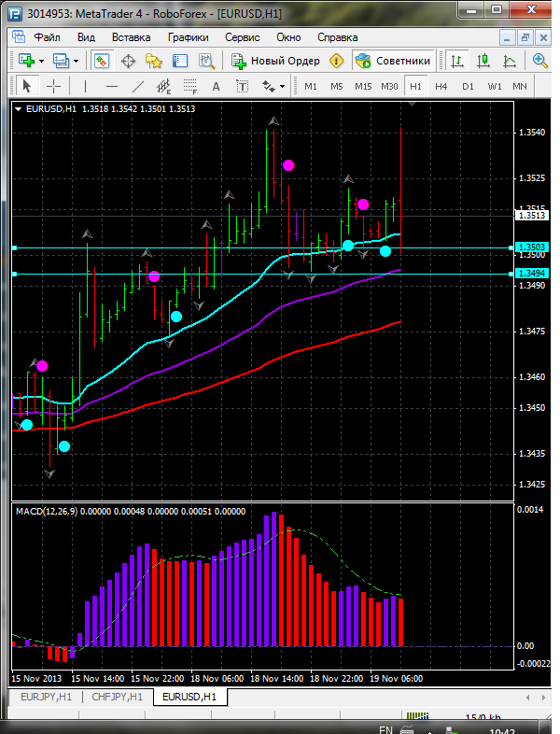The image size is (560, 734).
Task: Select the crosshair cursor tool
Action: 54,87
